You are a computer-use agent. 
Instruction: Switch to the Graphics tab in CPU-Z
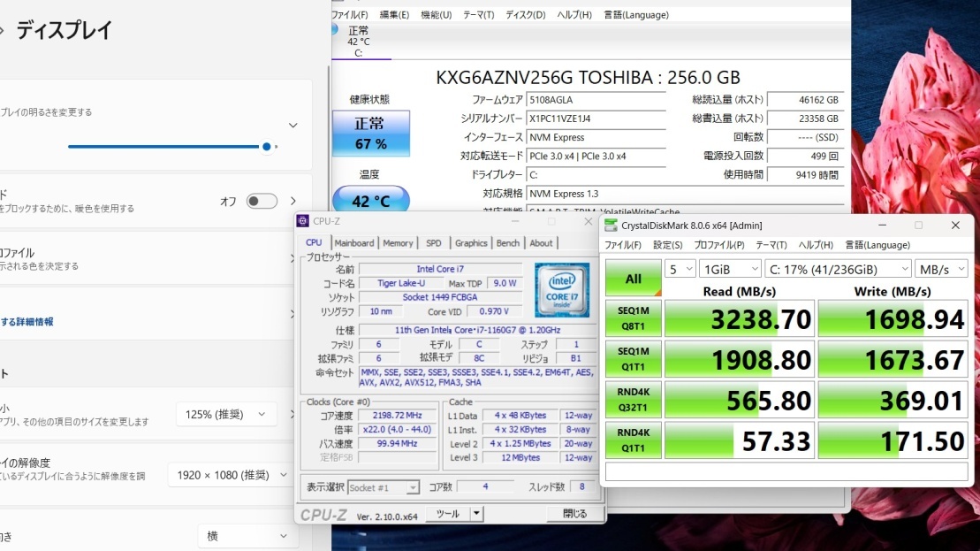(471, 242)
